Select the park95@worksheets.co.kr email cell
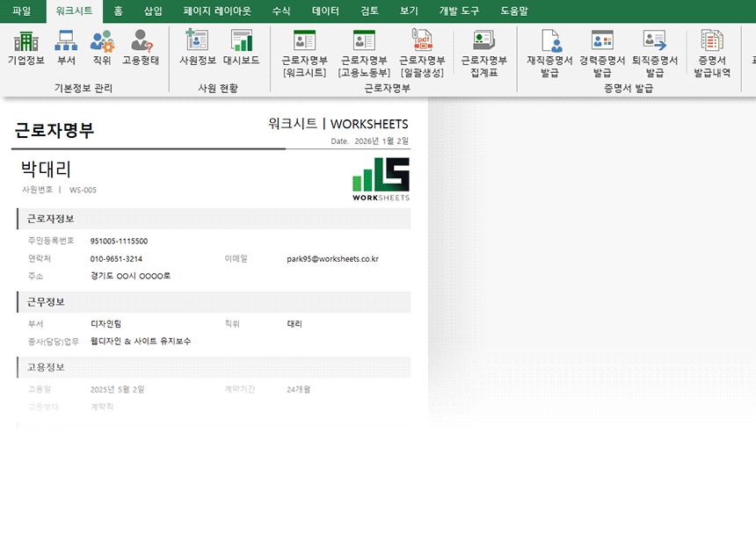This screenshot has height=556, width=756. [x=332, y=259]
